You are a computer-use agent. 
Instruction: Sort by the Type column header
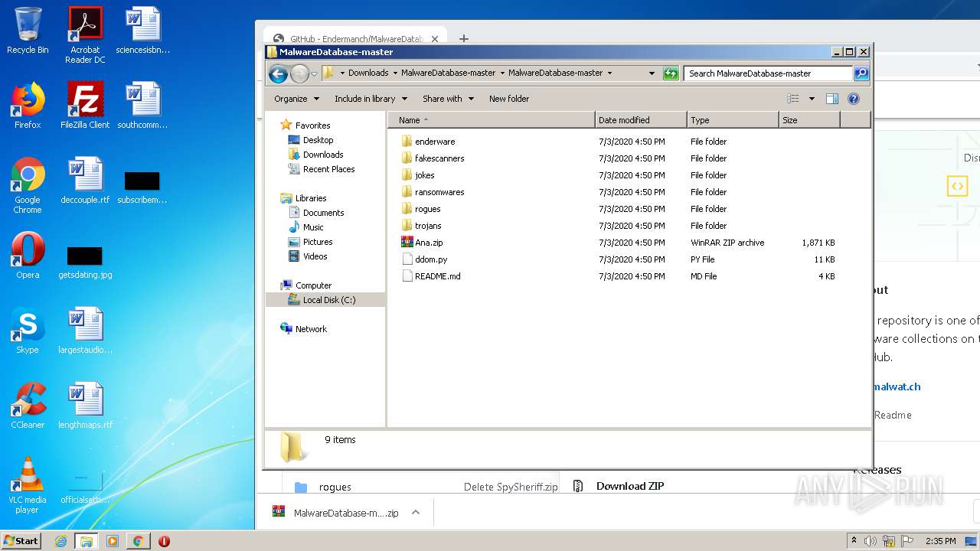pyautogui.click(x=733, y=120)
